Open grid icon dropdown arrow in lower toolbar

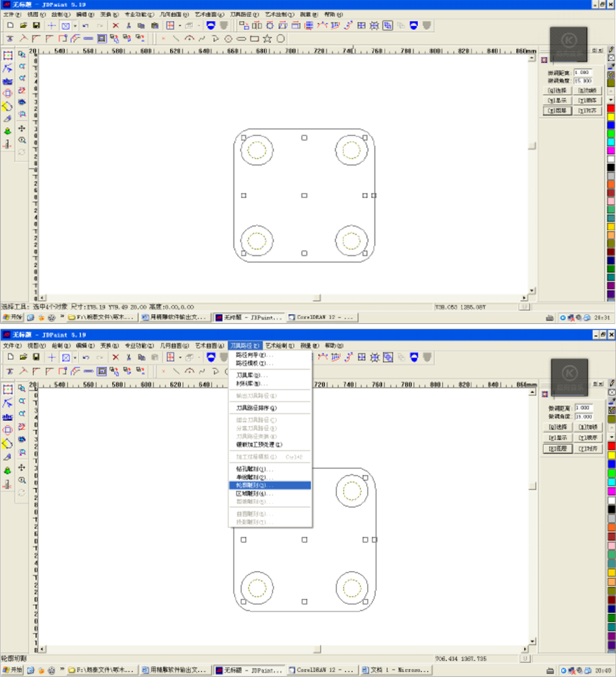click(x=180, y=358)
